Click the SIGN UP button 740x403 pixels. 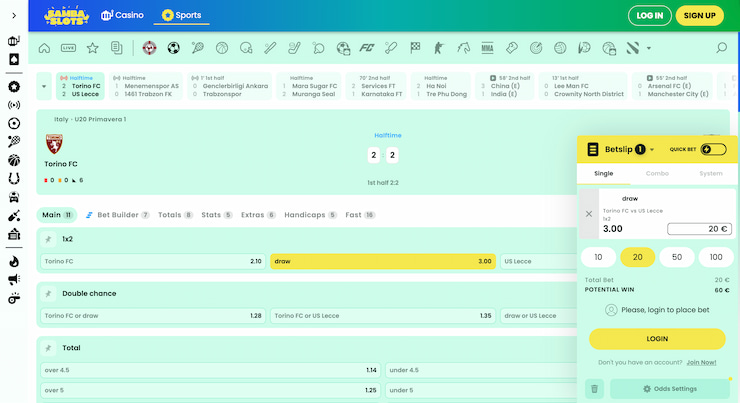pyautogui.click(x=699, y=16)
